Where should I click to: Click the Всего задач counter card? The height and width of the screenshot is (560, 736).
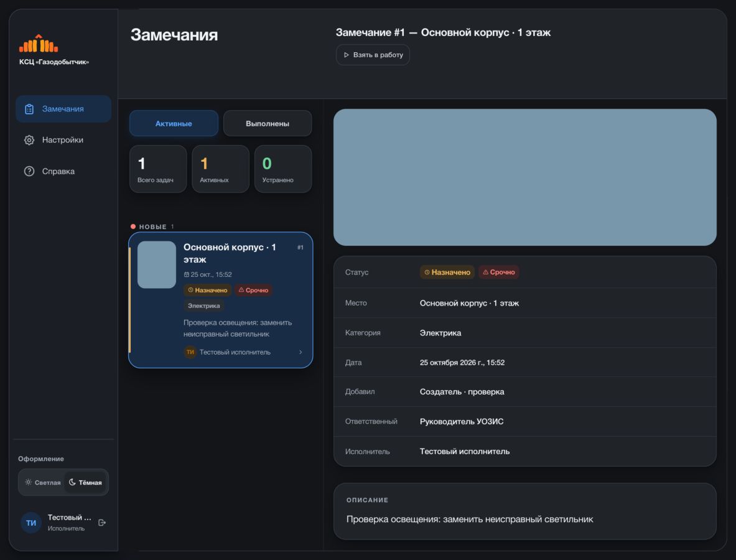158,169
